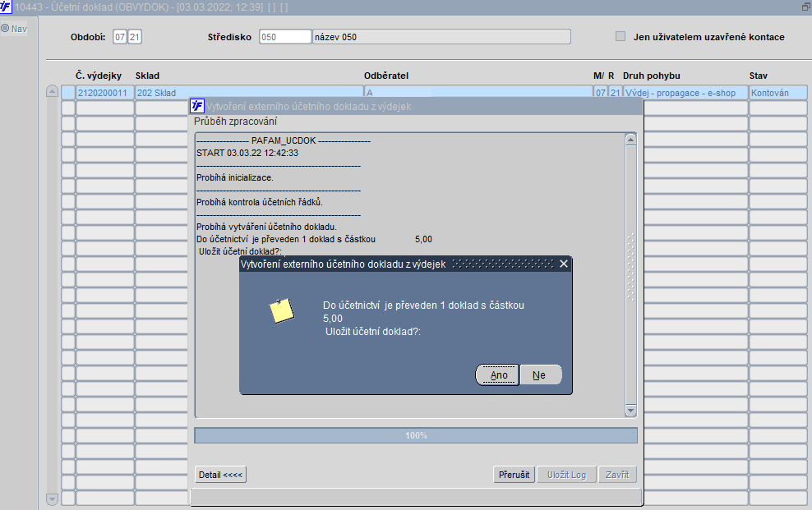Click the 100% progress bar

click(x=416, y=435)
